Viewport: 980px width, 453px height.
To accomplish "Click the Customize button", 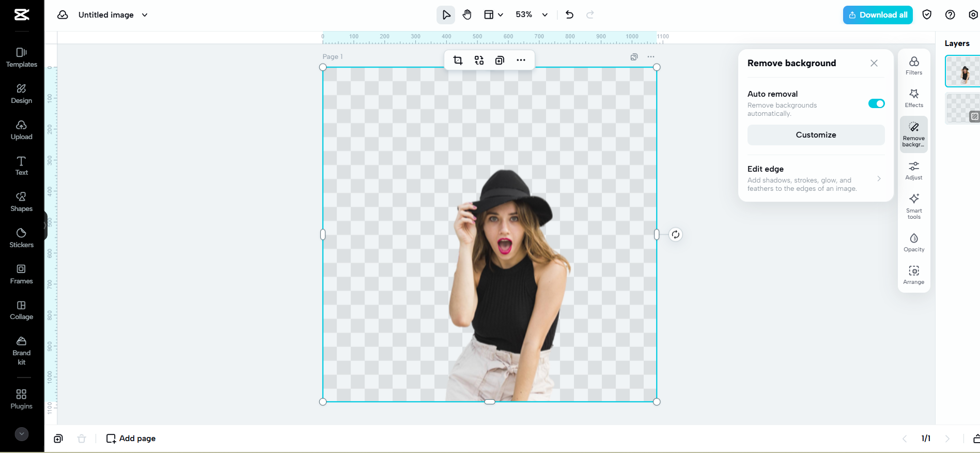I will [815, 135].
